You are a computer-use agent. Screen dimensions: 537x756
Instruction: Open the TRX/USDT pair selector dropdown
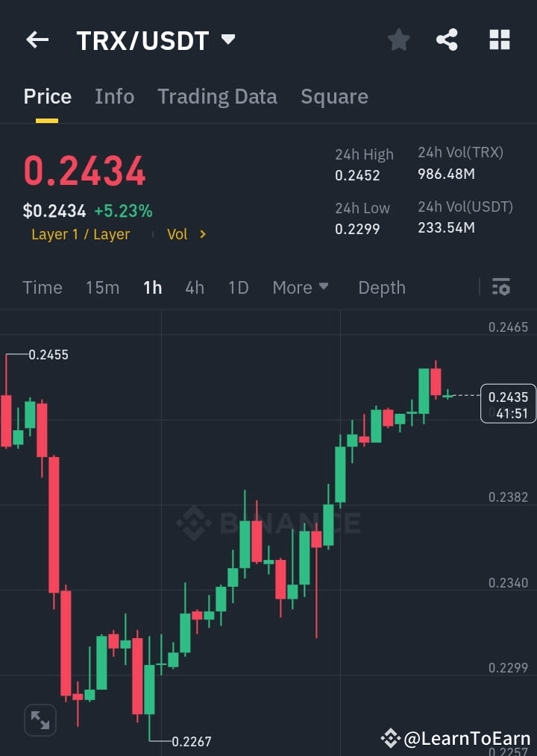coord(228,40)
